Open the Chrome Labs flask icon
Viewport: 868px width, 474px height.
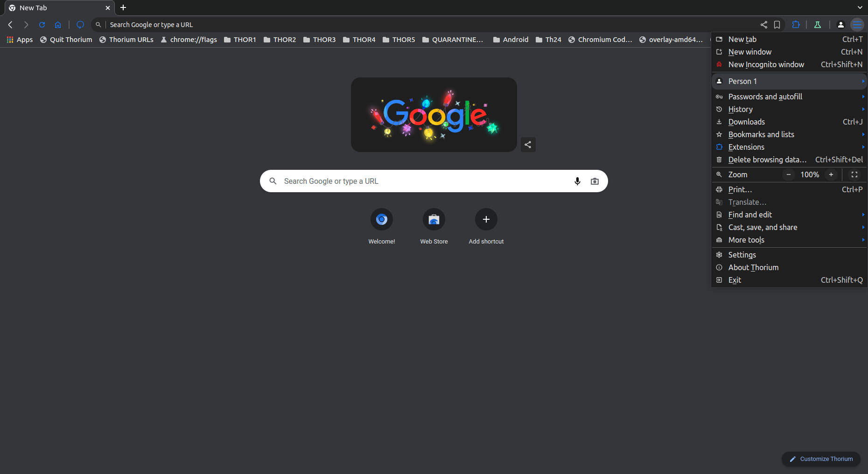pos(818,25)
